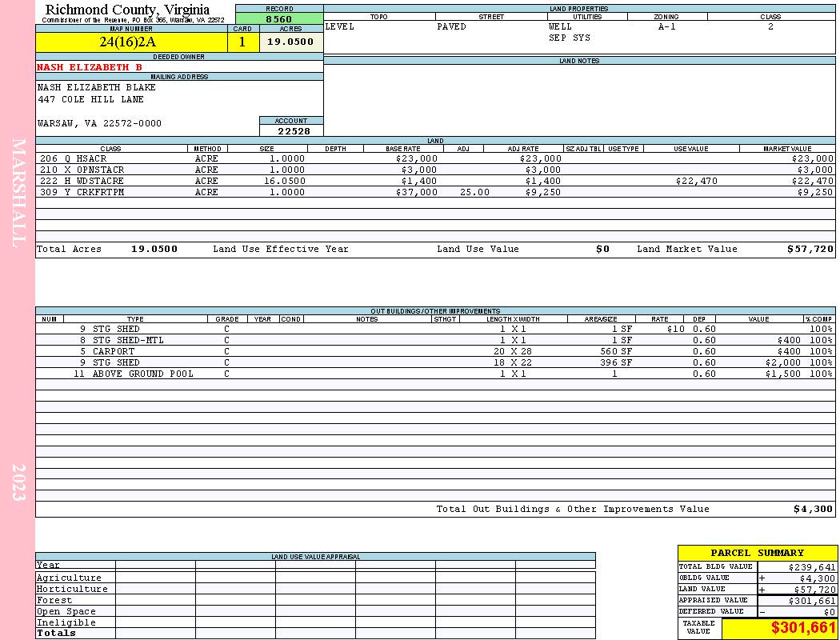The width and height of the screenshot is (840, 640).
Task: Click the STG SHED-MTL improvement entry
Action: point(128,340)
